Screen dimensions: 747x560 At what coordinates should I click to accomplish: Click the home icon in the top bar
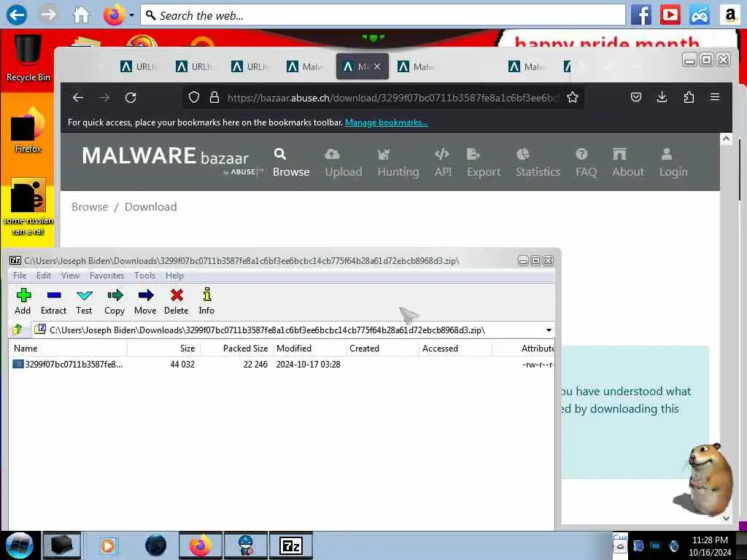pos(81,15)
